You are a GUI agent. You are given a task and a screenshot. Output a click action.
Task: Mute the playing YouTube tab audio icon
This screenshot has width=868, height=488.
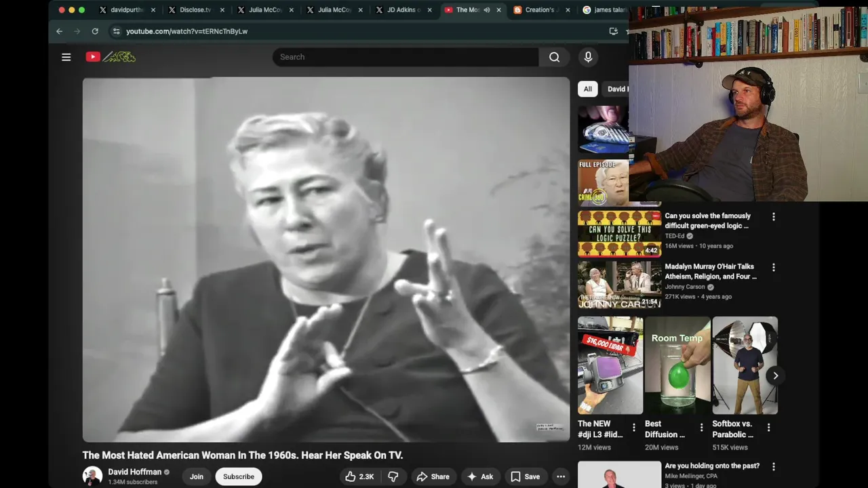click(x=486, y=10)
